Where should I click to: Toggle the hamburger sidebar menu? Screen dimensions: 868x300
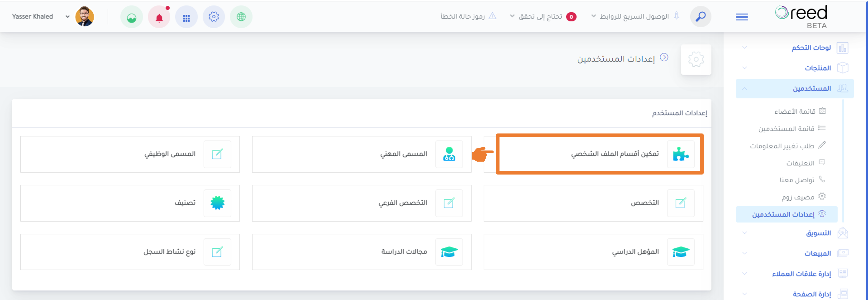(742, 17)
